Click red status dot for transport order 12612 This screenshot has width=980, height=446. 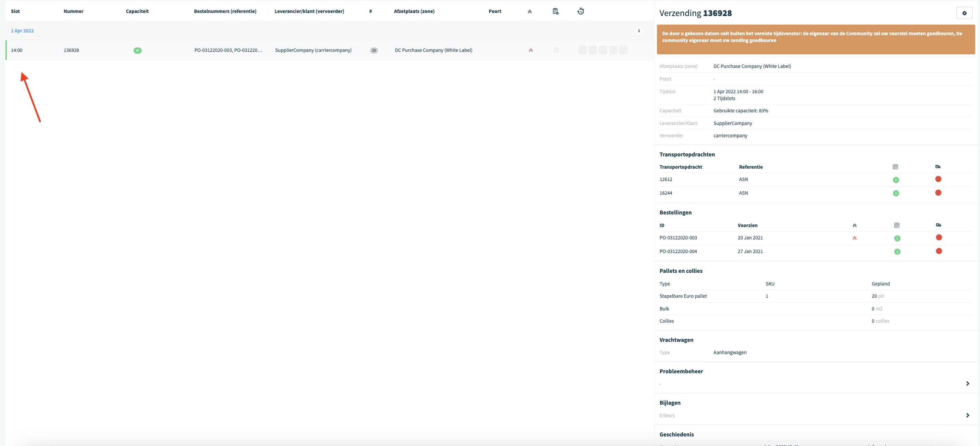(938, 179)
